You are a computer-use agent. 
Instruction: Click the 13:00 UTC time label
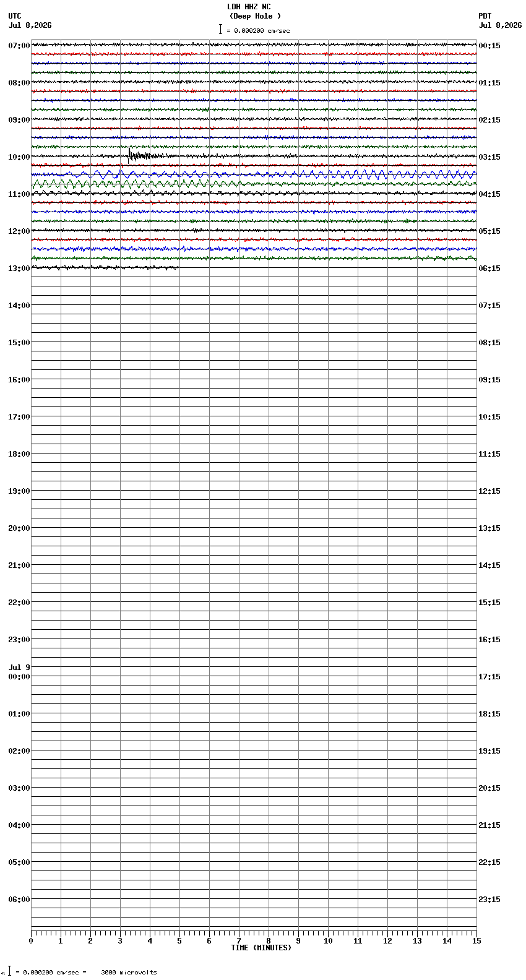19,269
